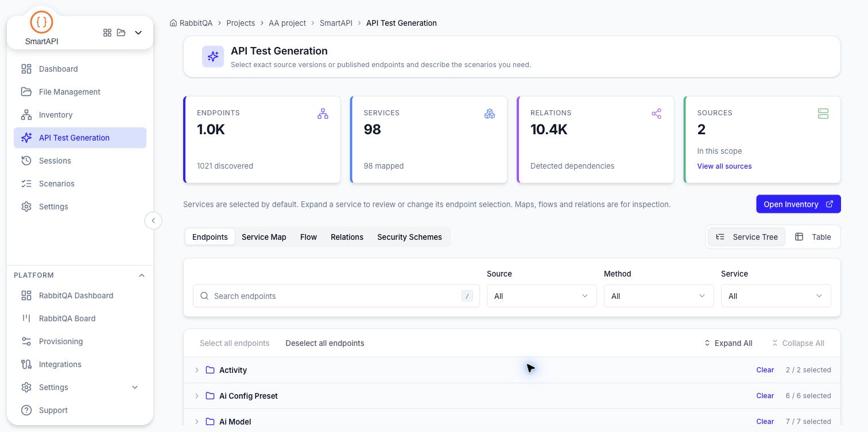The image size is (868, 432).
Task: Expand the SmartAPI project switcher chevron
Action: tap(138, 33)
